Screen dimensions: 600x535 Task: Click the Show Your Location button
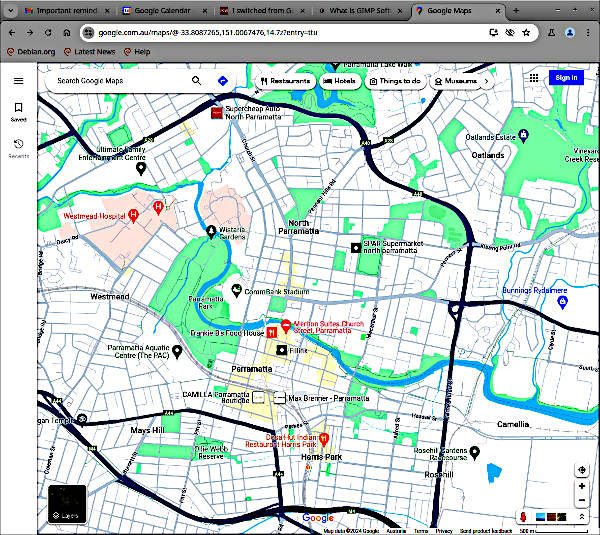pyautogui.click(x=581, y=470)
